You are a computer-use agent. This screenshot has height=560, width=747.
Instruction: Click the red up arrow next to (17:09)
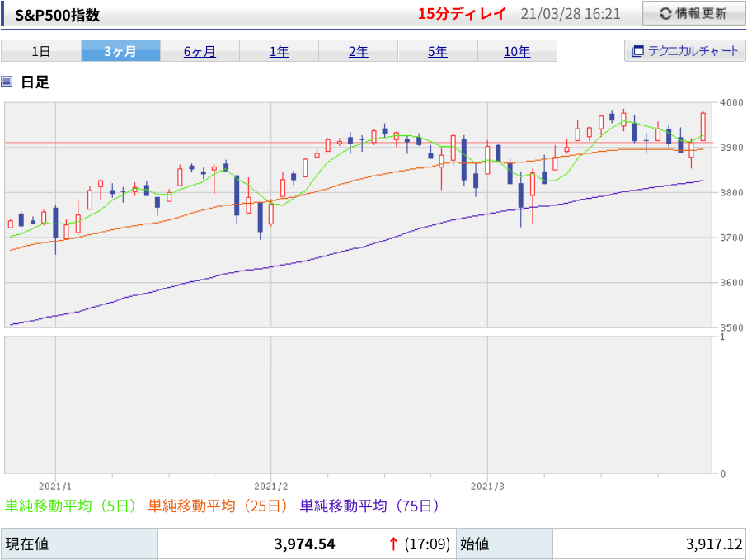393,544
